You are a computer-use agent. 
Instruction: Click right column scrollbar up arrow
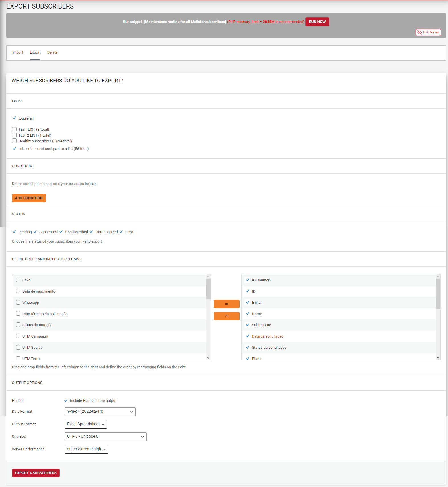tap(438, 276)
